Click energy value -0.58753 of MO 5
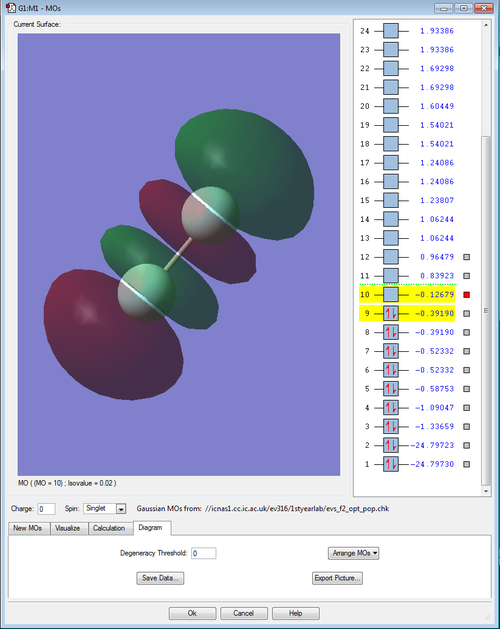 (435, 389)
